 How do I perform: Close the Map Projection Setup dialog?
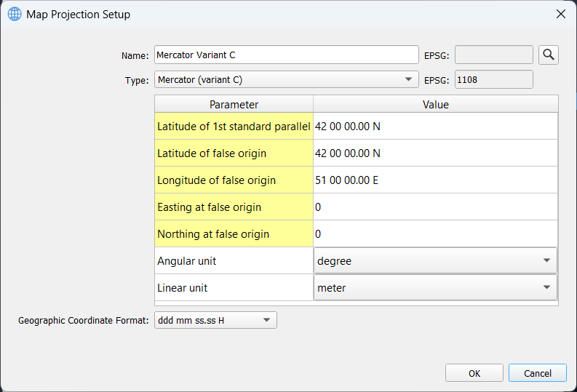coord(560,14)
